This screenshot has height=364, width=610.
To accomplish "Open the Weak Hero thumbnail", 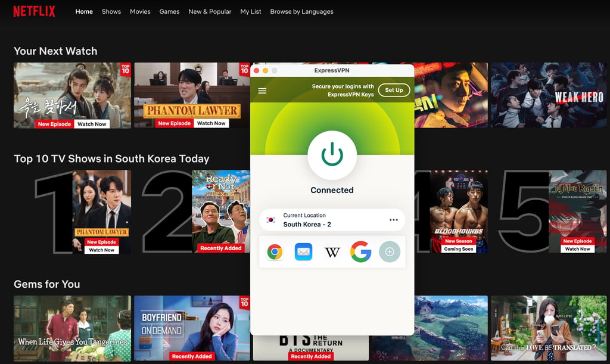I will [548, 95].
